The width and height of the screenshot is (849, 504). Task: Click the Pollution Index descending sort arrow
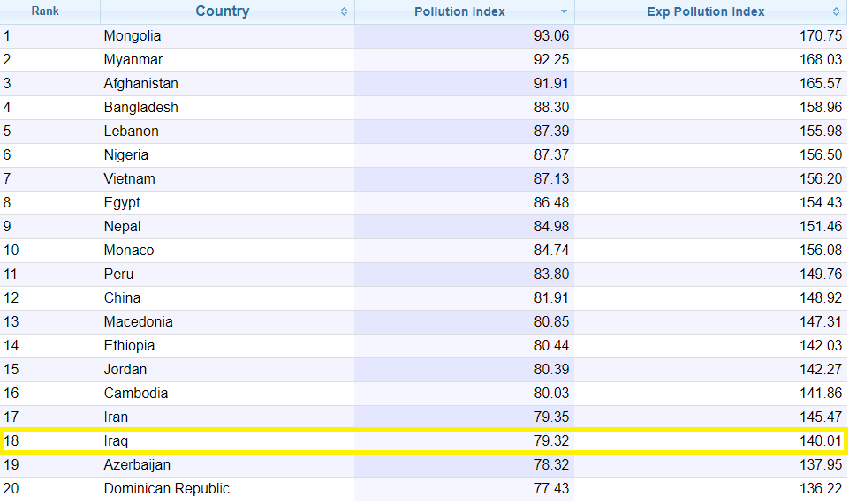(564, 11)
